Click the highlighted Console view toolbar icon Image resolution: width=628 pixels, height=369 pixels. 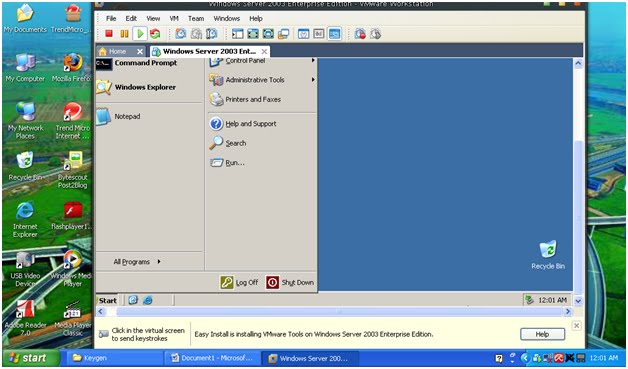tap(334, 34)
